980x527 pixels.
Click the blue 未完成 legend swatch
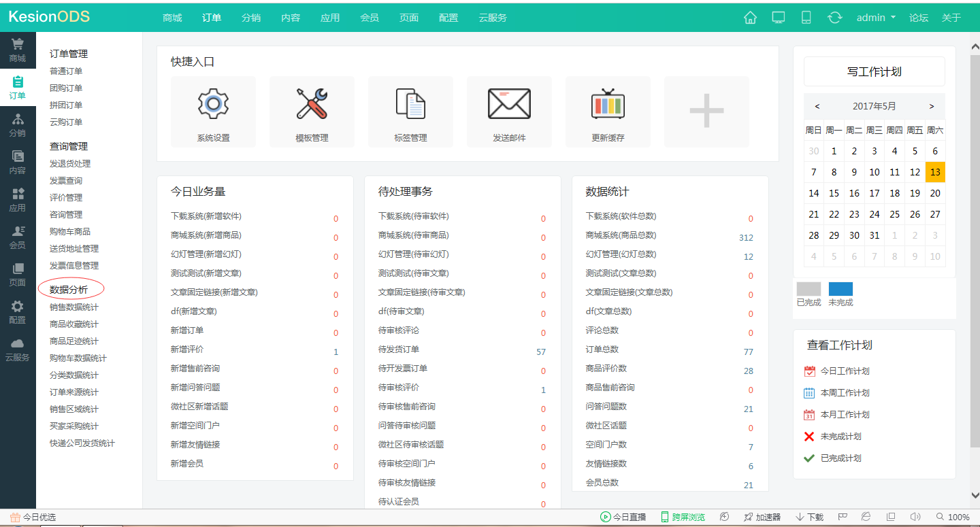(840, 289)
